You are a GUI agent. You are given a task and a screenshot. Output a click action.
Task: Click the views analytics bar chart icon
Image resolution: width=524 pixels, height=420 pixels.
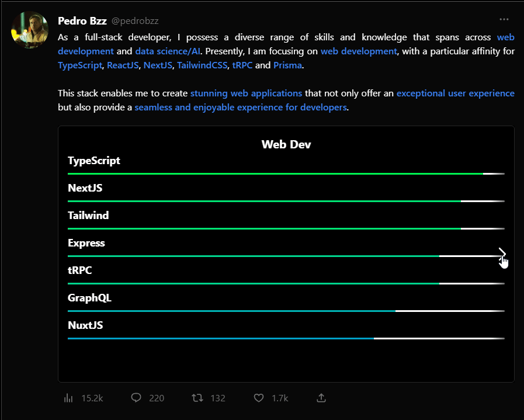[x=68, y=398]
